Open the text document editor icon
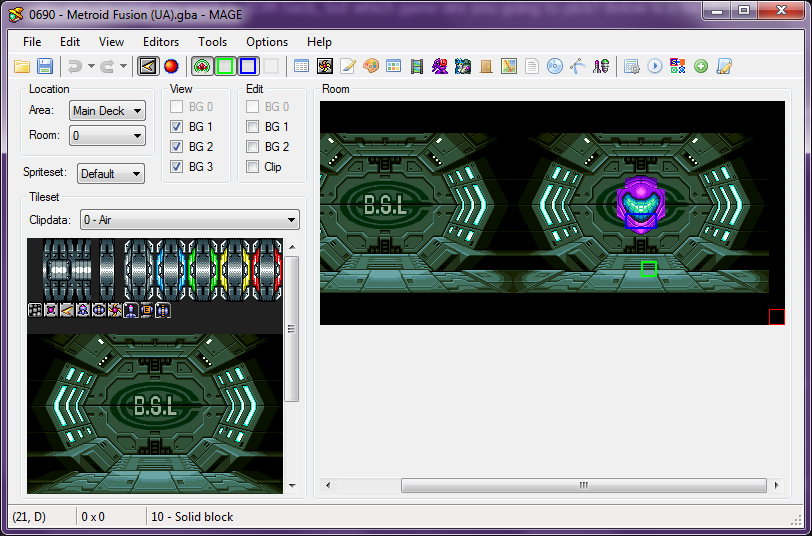 coord(532,66)
